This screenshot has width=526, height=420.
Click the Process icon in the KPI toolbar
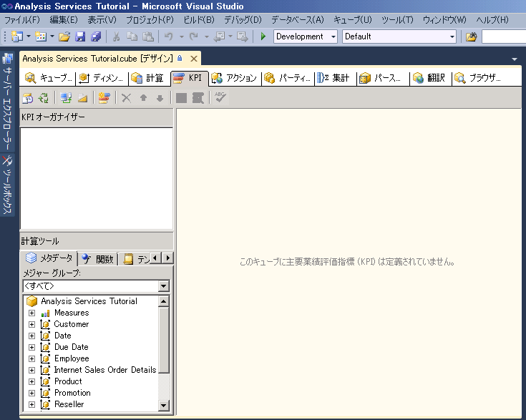(x=66, y=98)
